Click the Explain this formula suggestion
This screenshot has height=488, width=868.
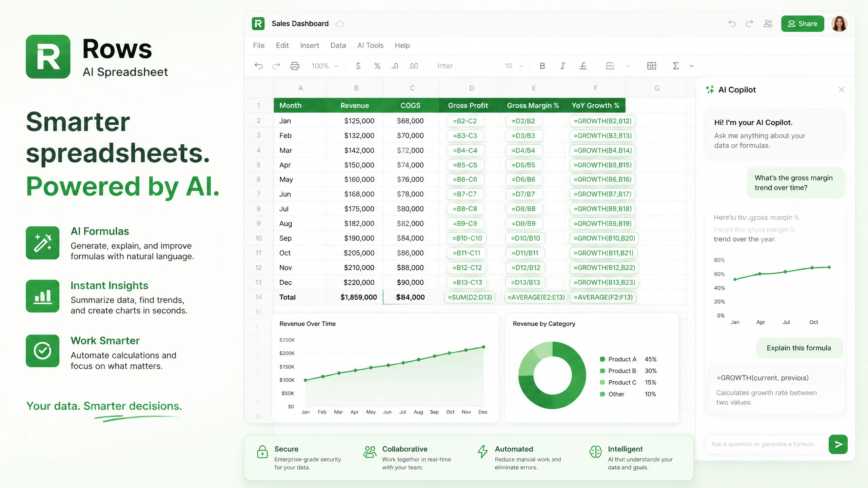click(x=799, y=348)
